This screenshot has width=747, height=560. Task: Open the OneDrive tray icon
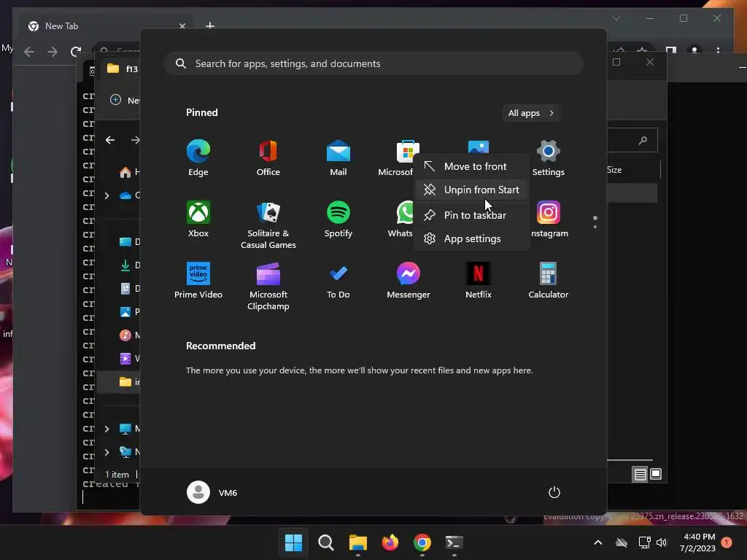[622, 542]
